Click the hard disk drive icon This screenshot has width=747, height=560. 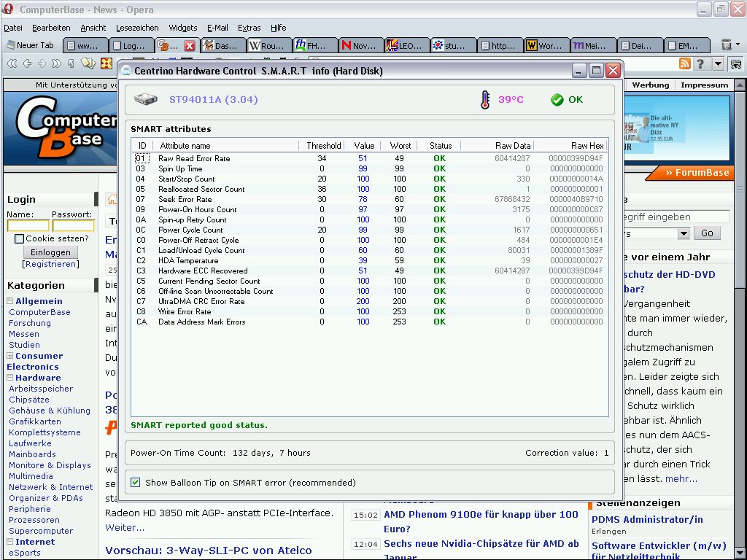point(146,99)
